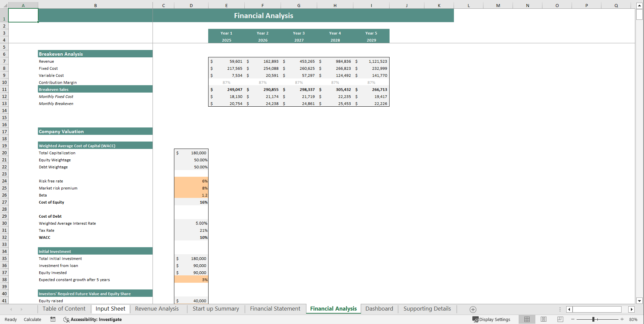
Task: Select all cells with corner button
Action: pyautogui.click(x=4, y=5)
